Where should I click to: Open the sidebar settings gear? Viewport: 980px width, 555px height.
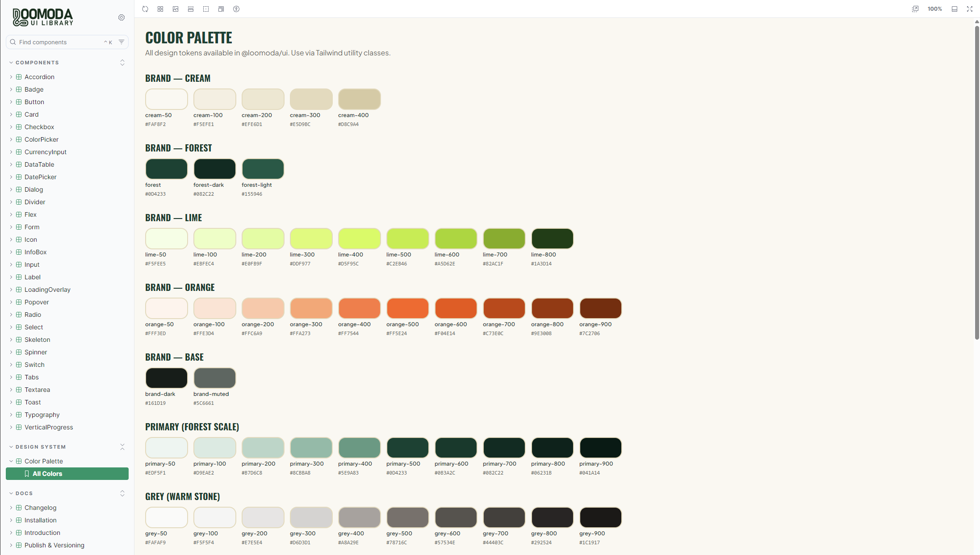pyautogui.click(x=121, y=17)
